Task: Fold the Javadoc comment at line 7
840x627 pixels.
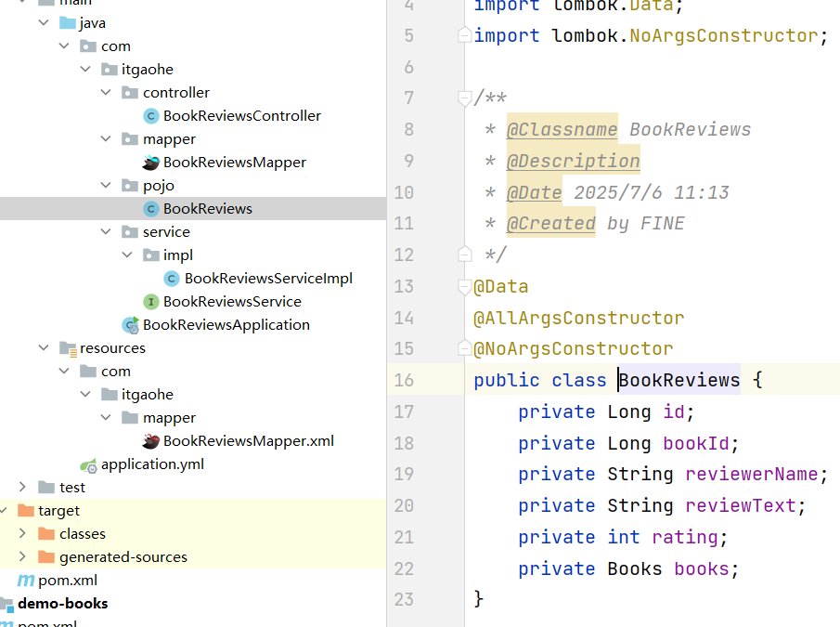Action: coord(464,98)
